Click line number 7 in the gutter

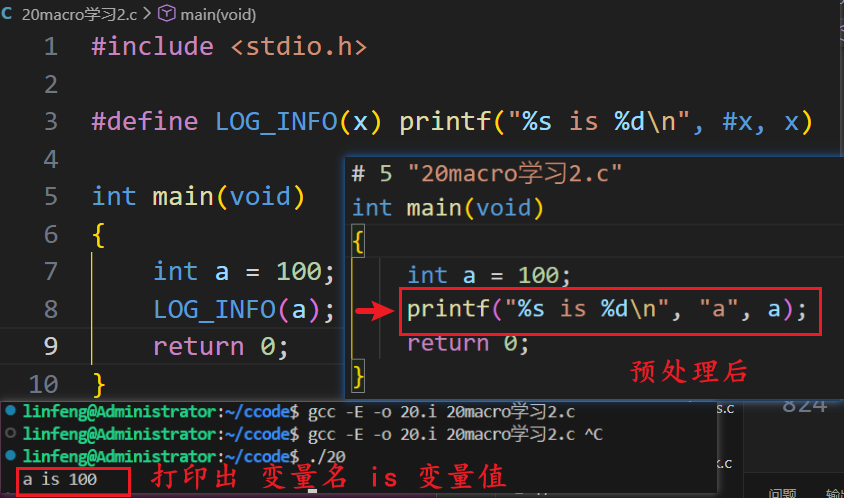[x=51, y=271]
